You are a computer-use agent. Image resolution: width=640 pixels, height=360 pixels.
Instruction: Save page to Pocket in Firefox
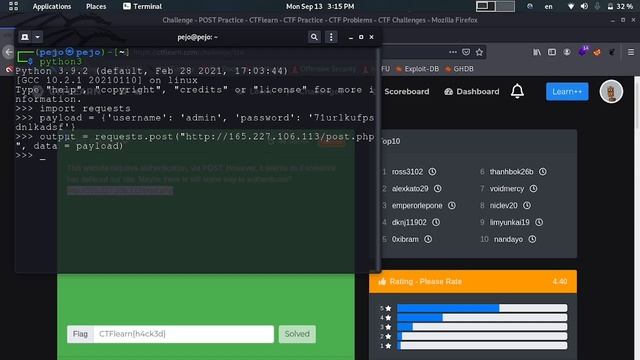466,52
